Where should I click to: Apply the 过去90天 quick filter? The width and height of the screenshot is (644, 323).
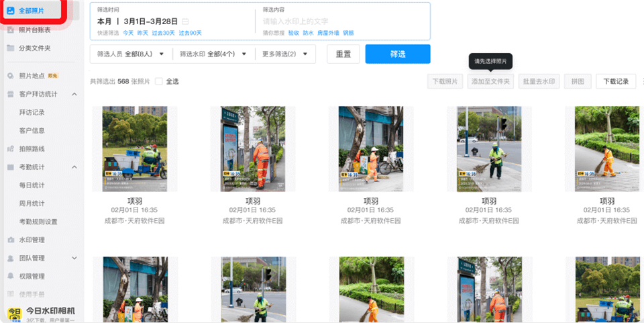pos(190,33)
